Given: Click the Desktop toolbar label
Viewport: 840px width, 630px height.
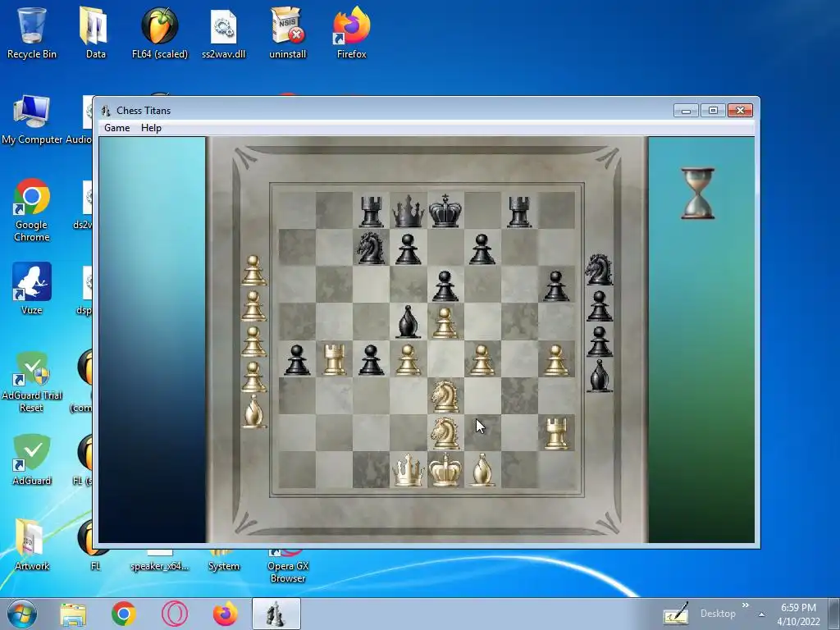Looking at the screenshot, I should pyautogui.click(x=718, y=614).
